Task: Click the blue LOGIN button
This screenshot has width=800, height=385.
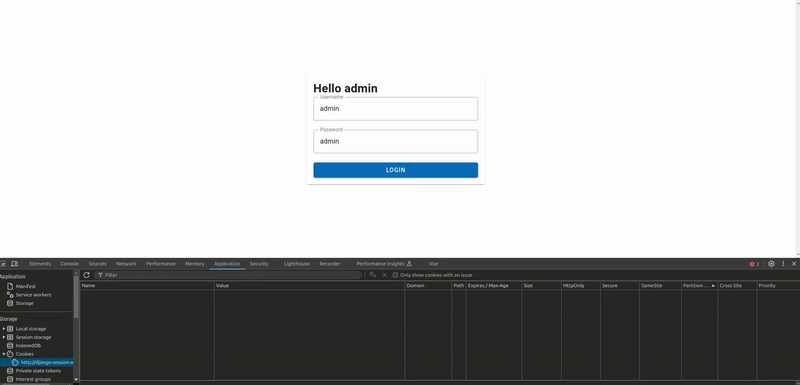Action: (x=395, y=170)
